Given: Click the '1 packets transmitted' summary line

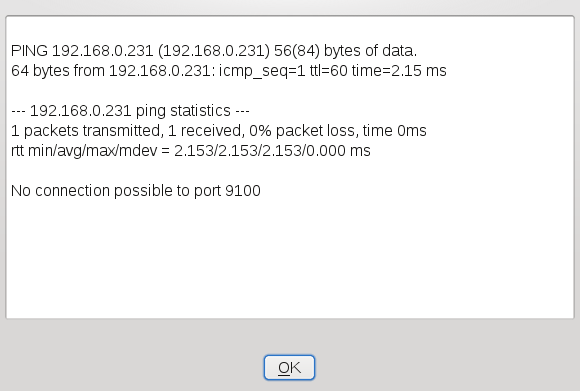Looking at the screenshot, I should point(219,131).
